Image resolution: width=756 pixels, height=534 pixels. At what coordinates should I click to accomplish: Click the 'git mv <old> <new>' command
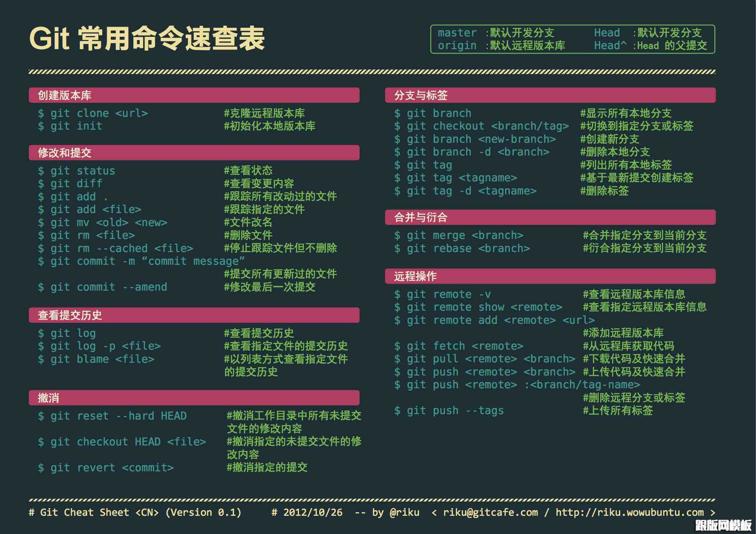tap(103, 223)
